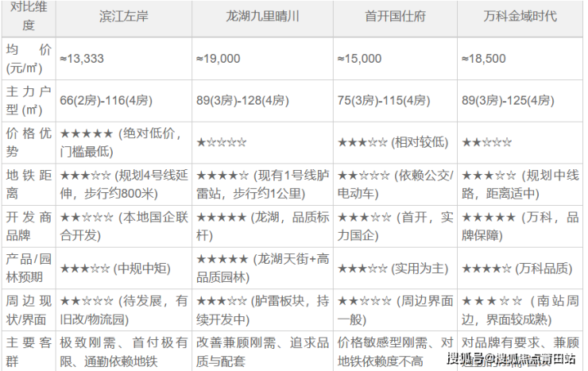Viewport: 588px width, 371px height.
Task: Select the 绝对低价，门槛最低 rating cell
Action: click(124, 142)
